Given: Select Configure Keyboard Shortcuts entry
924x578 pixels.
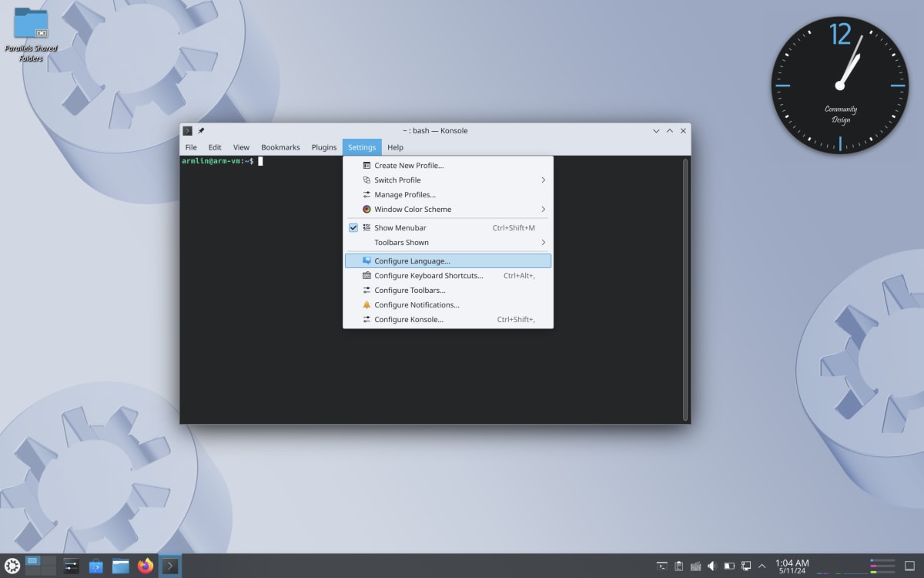Looking at the screenshot, I should (448, 276).
